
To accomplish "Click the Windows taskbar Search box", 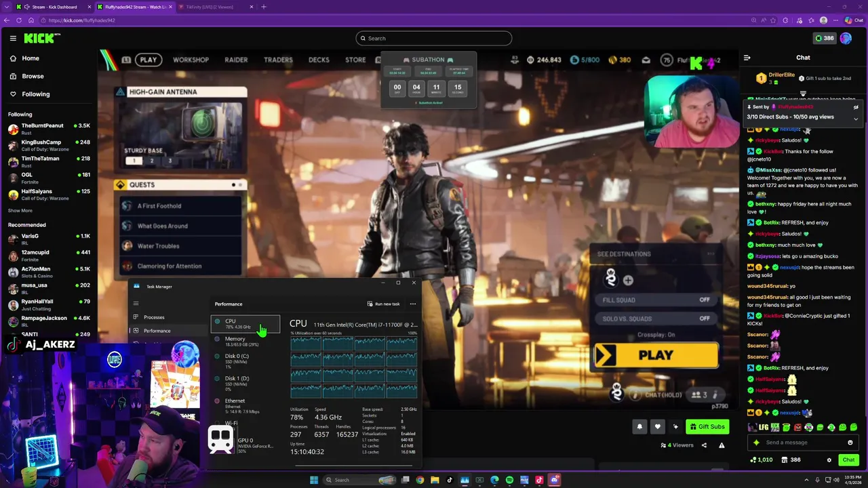I will (359, 480).
